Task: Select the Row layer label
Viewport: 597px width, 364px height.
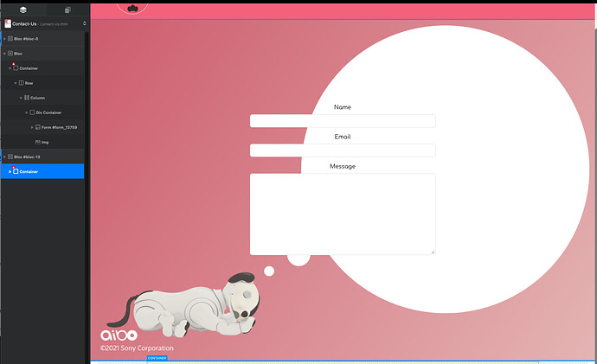Action: 29,83
